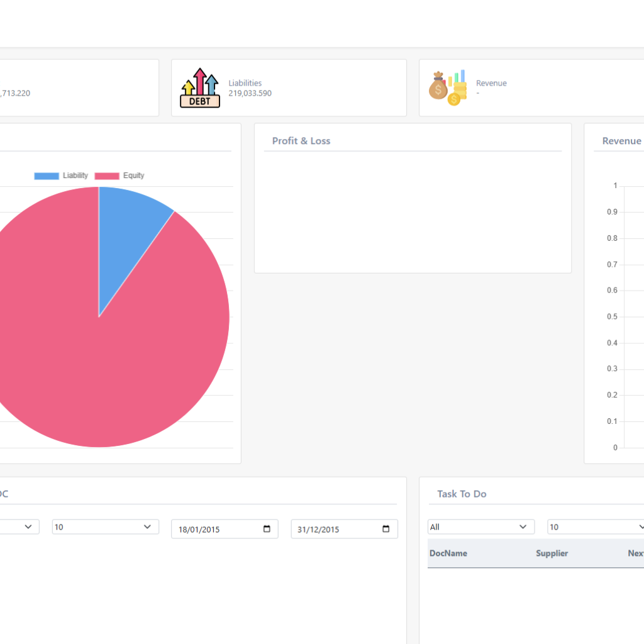Click the 31/12/2015 end date field
Image resolution: width=644 pixels, height=644 pixels.
[344, 529]
